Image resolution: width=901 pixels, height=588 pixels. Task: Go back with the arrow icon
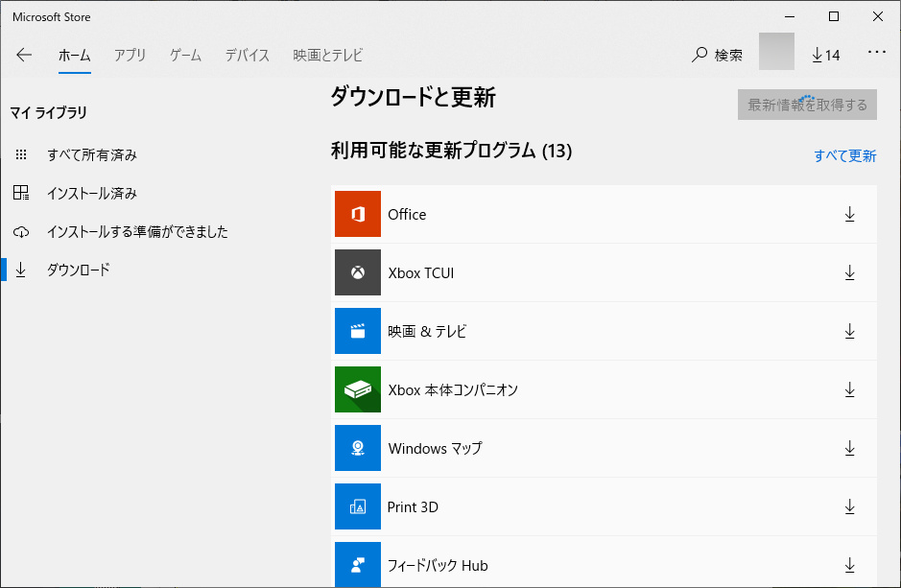coord(24,55)
